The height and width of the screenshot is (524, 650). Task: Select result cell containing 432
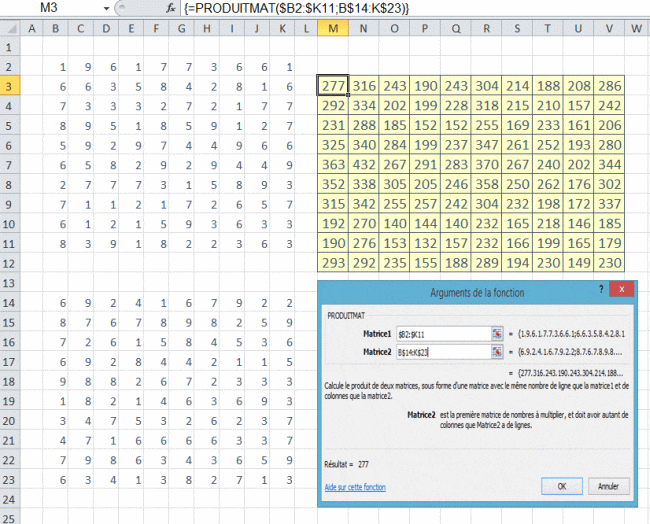[x=364, y=165]
